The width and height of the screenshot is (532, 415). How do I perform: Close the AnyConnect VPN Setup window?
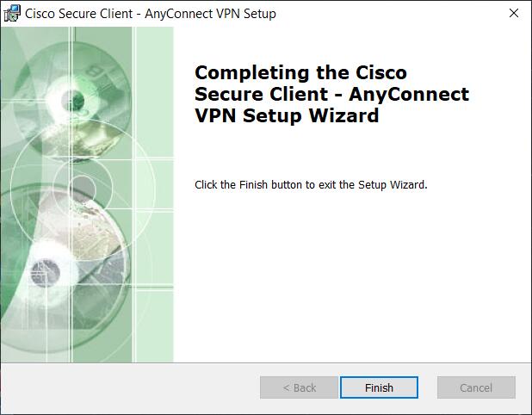click(x=514, y=14)
